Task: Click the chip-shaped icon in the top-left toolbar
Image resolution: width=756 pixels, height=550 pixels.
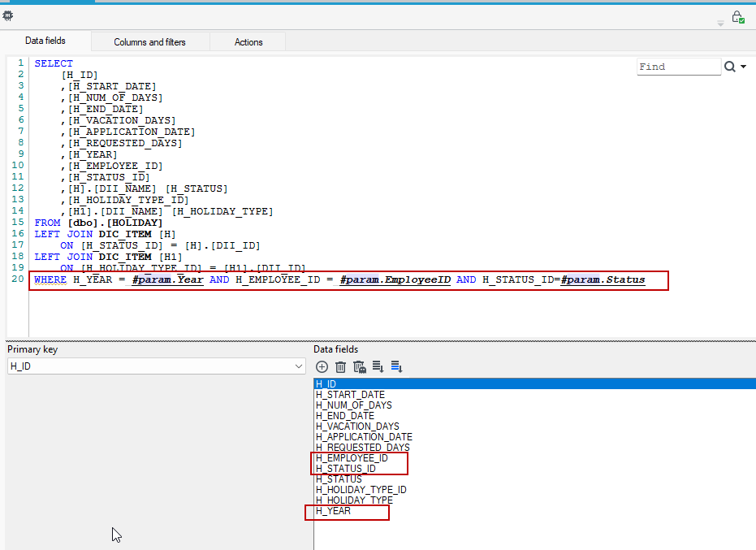Action: coord(8,16)
